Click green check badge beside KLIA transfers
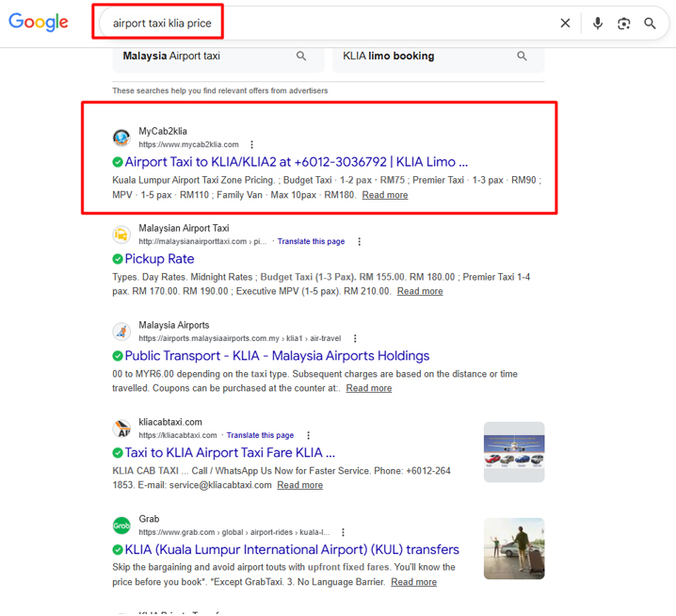This screenshot has width=676, height=616. point(118,549)
